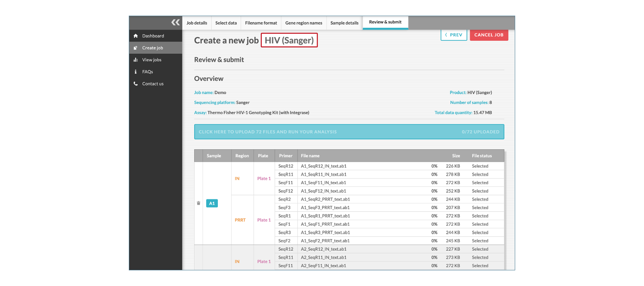
Task: Click the orange IN region of sample A1
Action: click(x=237, y=178)
